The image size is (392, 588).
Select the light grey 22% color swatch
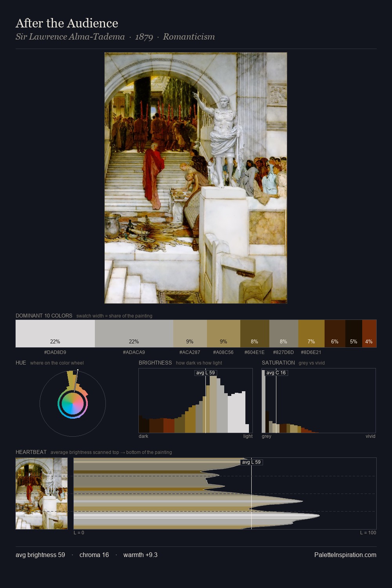[55, 334]
